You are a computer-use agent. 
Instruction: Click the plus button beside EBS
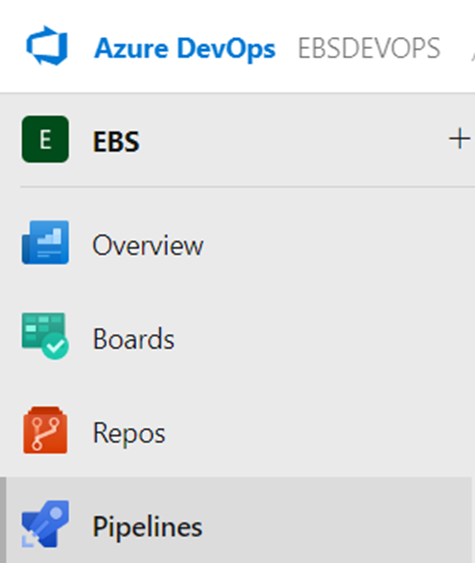[459, 139]
